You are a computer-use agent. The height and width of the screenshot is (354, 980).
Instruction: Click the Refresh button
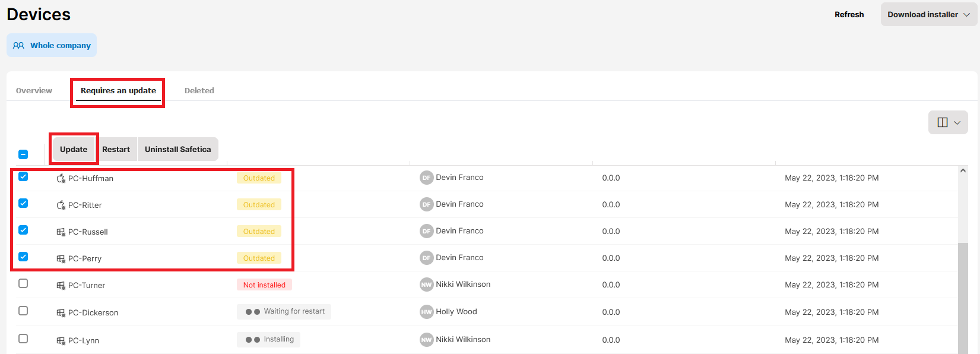[849, 14]
